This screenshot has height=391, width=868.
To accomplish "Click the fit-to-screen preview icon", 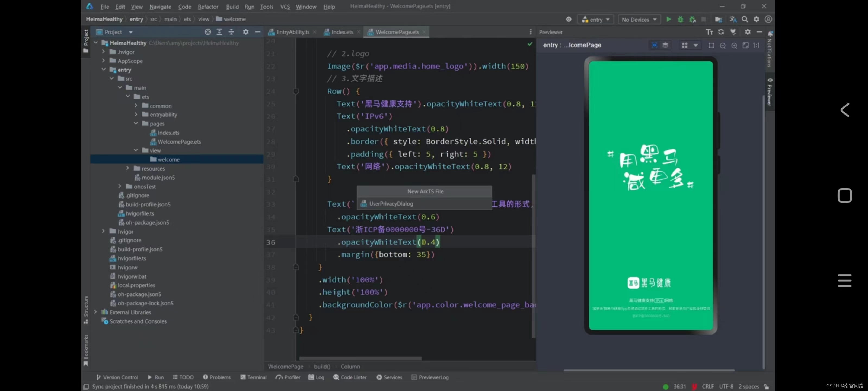I will coord(746,45).
